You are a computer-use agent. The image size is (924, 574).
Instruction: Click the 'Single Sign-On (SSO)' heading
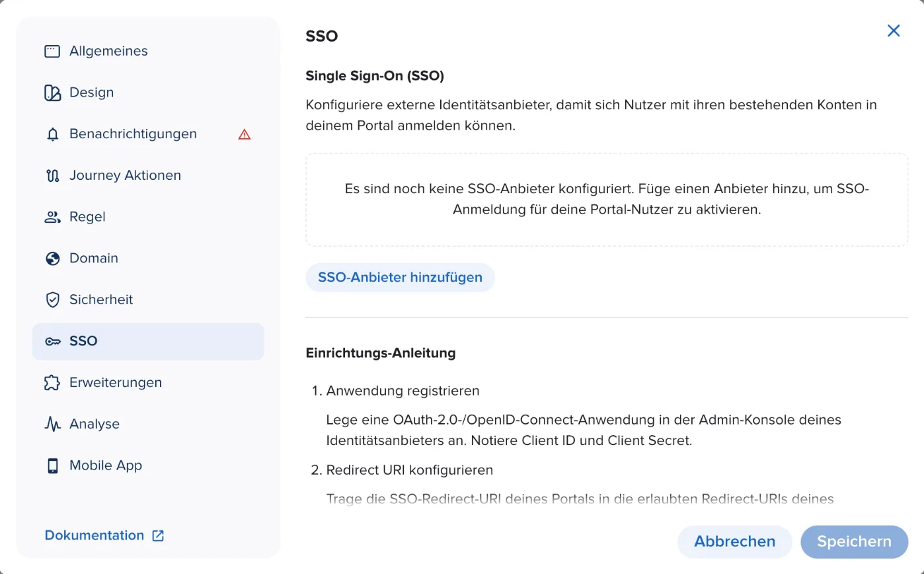point(375,76)
